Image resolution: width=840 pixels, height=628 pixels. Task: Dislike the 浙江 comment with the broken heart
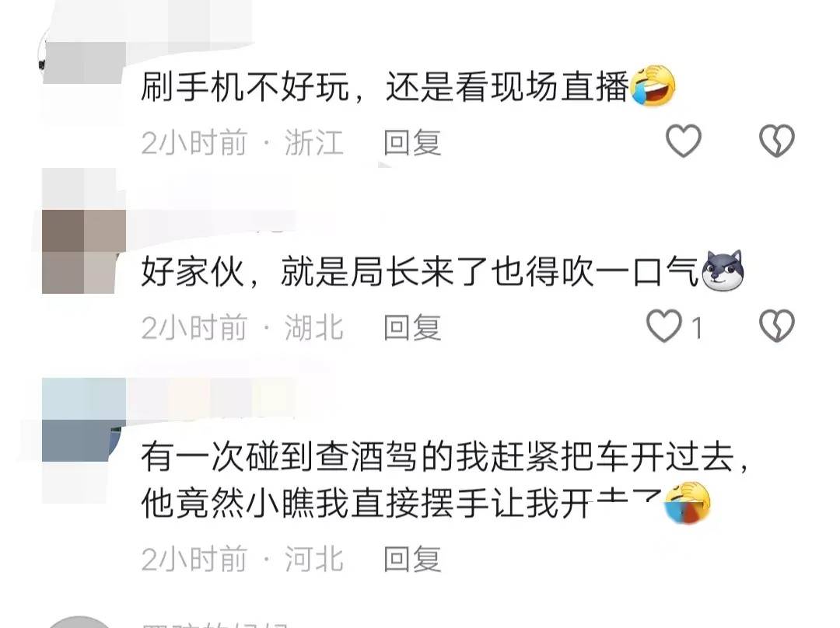tap(777, 141)
